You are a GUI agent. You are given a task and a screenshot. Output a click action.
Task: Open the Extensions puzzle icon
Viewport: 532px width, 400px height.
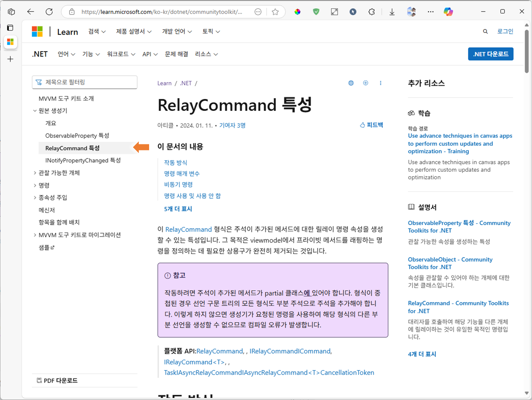point(372,12)
